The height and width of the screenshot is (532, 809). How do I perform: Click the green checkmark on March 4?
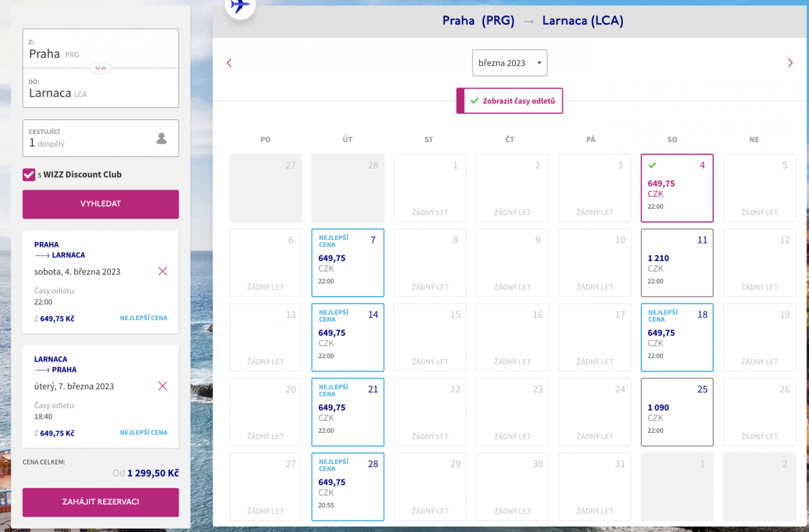pyautogui.click(x=652, y=165)
